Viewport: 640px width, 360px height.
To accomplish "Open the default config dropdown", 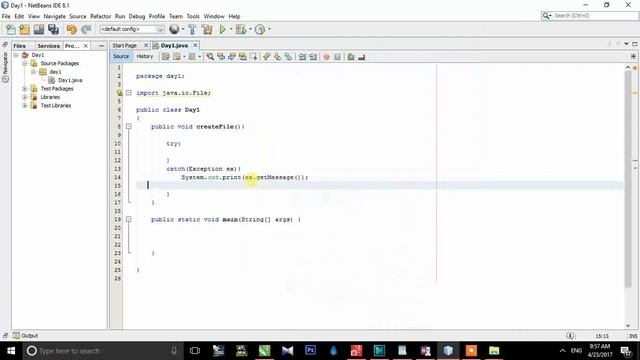I will coord(132,29).
